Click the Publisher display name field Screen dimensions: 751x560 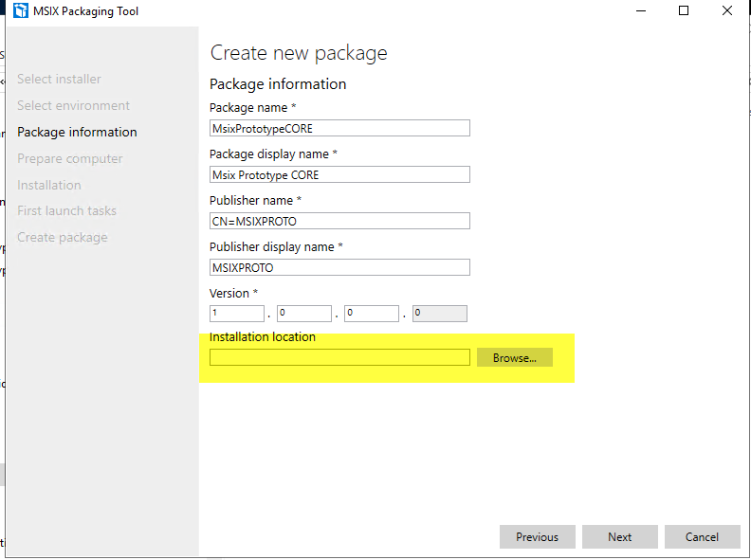coord(339,268)
